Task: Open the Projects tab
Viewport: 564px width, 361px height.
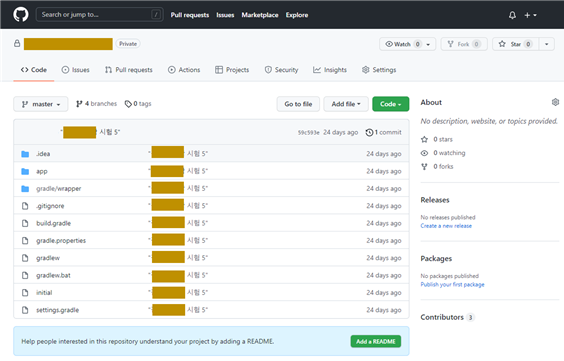Action: click(232, 70)
